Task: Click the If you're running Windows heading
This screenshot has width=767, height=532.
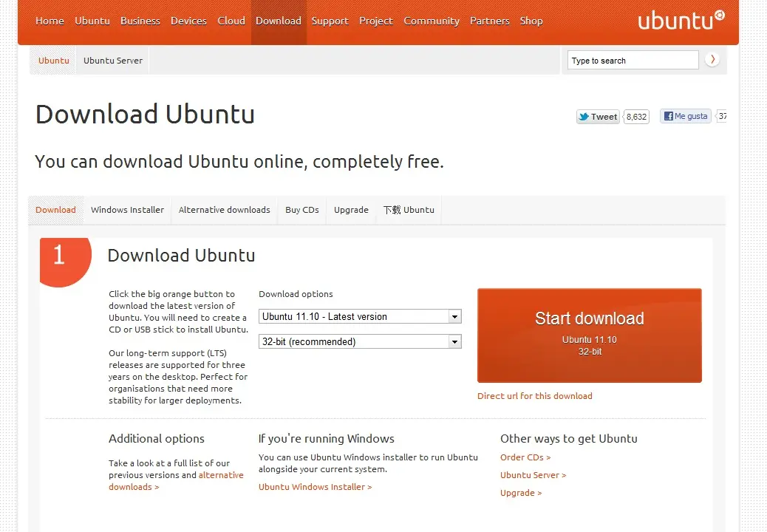Action: 327,439
